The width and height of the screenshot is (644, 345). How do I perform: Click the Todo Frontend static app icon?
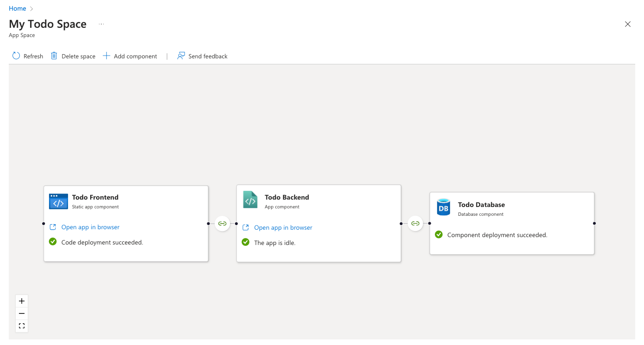[x=58, y=201]
